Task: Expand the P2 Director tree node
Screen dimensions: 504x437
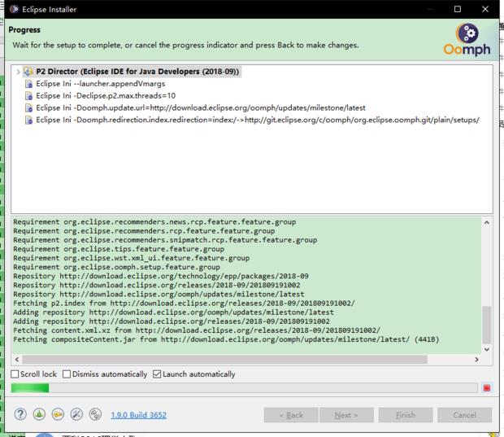Action: coord(18,72)
